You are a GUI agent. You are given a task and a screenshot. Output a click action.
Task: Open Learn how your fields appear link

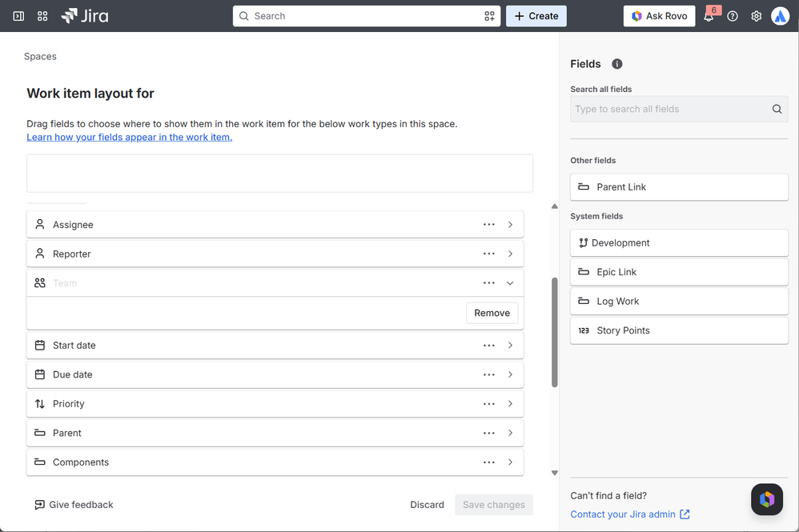click(130, 137)
